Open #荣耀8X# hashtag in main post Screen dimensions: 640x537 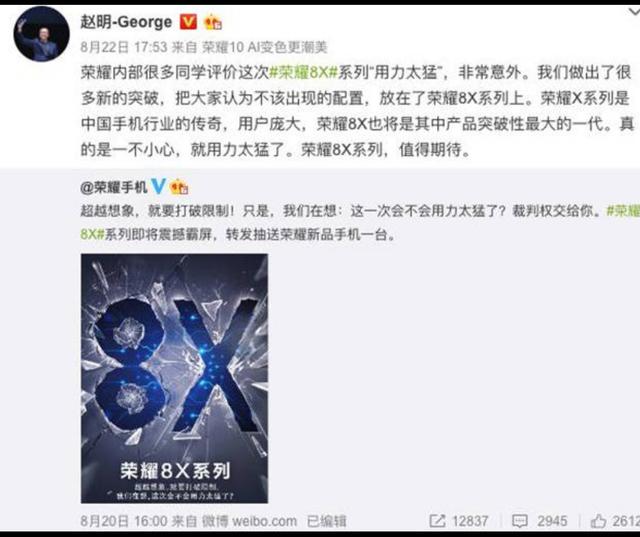click(x=303, y=72)
